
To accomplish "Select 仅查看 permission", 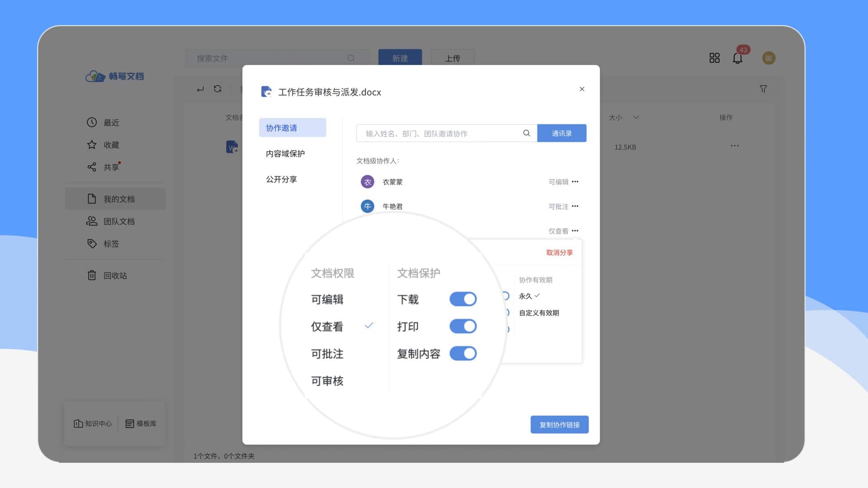I will [x=327, y=327].
